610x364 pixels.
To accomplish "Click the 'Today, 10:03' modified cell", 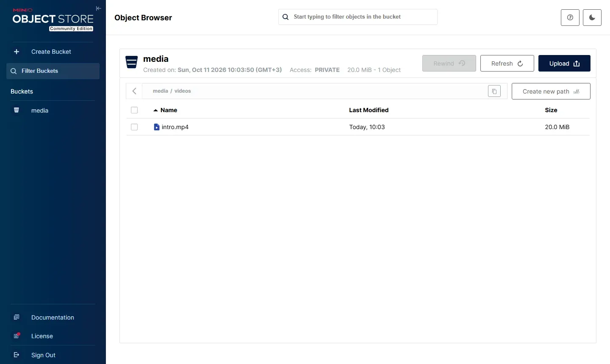I will pyautogui.click(x=367, y=127).
